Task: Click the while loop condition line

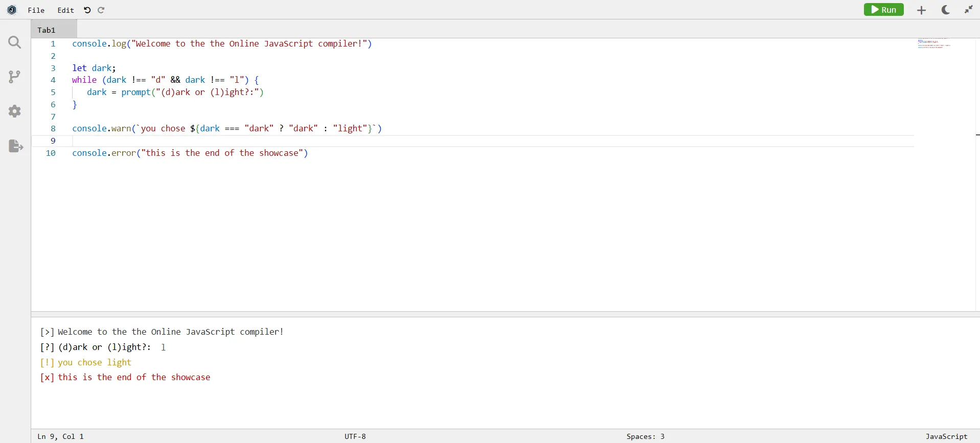Action: tap(166, 80)
